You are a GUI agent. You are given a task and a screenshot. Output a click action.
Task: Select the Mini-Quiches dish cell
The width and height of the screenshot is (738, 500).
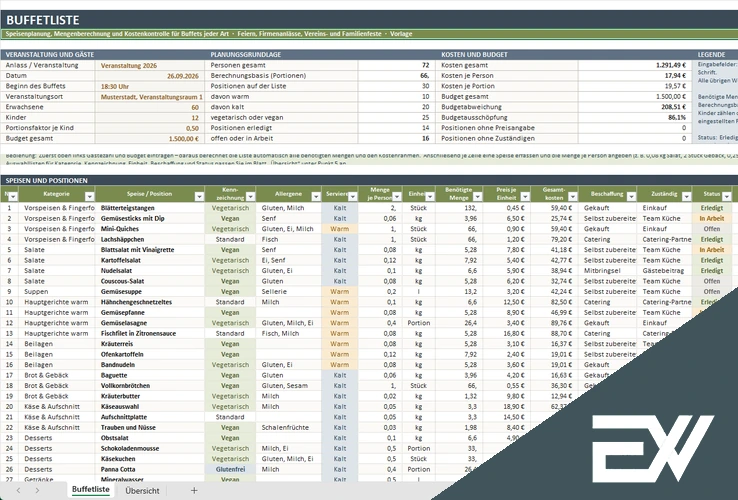(x=150, y=229)
